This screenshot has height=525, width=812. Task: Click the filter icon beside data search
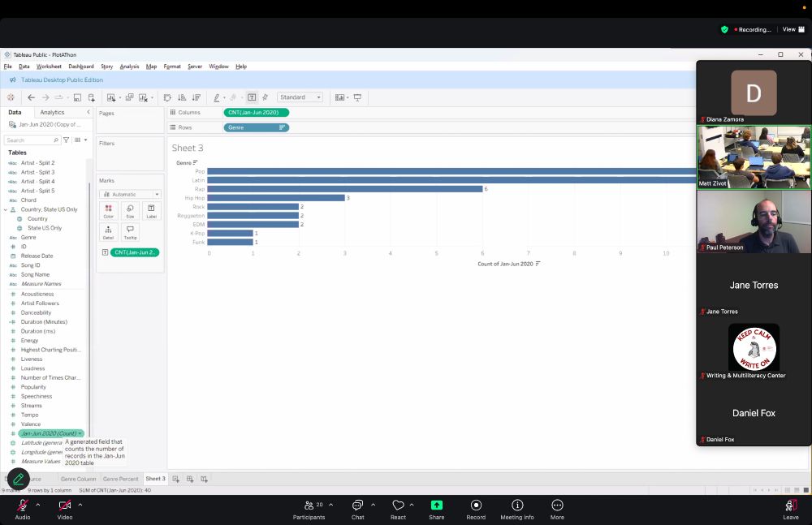(x=67, y=140)
